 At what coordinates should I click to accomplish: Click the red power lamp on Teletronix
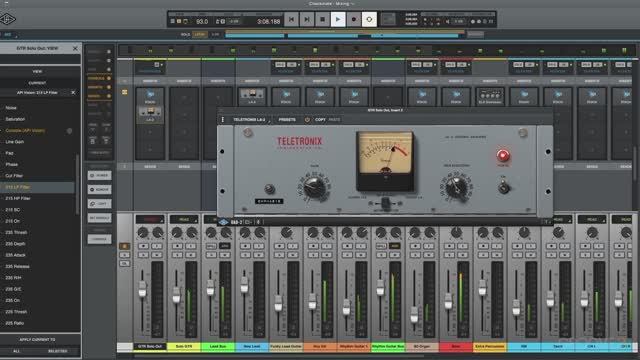click(503, 155)
